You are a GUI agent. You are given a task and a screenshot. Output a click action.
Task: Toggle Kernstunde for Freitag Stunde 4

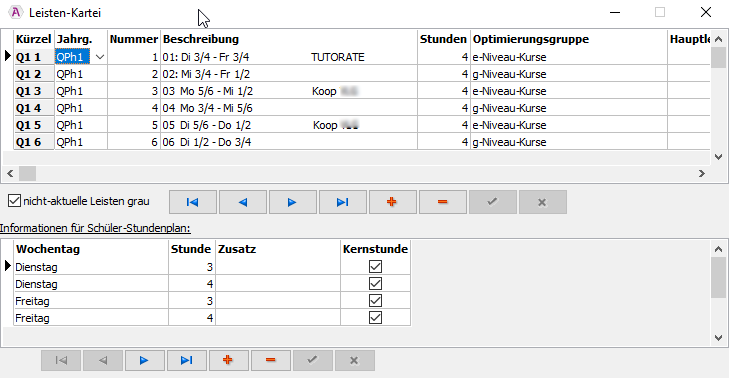375,318
